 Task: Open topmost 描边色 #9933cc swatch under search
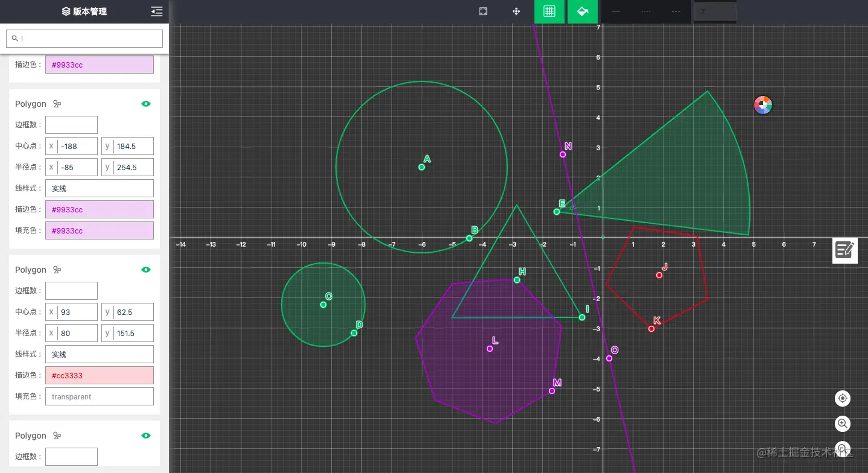[x=100, y=65]
